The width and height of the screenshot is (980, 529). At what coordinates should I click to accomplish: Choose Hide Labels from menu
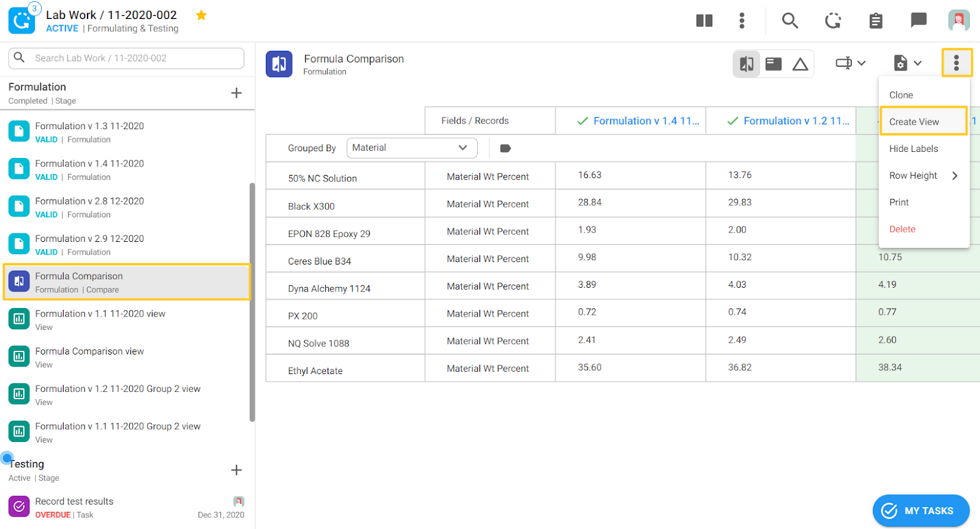point(924,149)
